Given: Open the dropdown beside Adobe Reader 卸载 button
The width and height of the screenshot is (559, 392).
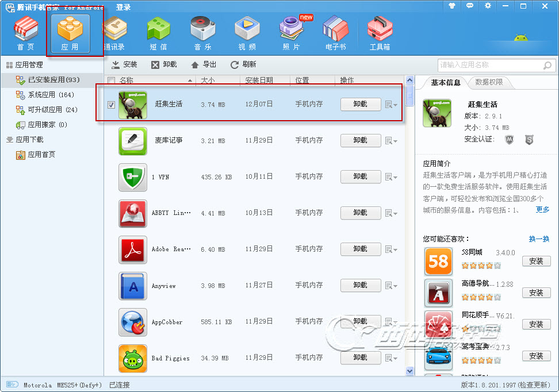Looking at the screenshot, I should (x=391, y=249).
